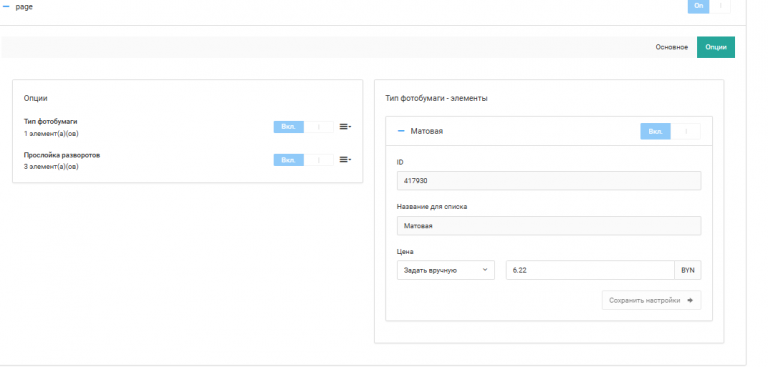Open Тип фотобумаги list menu icon

(x=345, y=127)
